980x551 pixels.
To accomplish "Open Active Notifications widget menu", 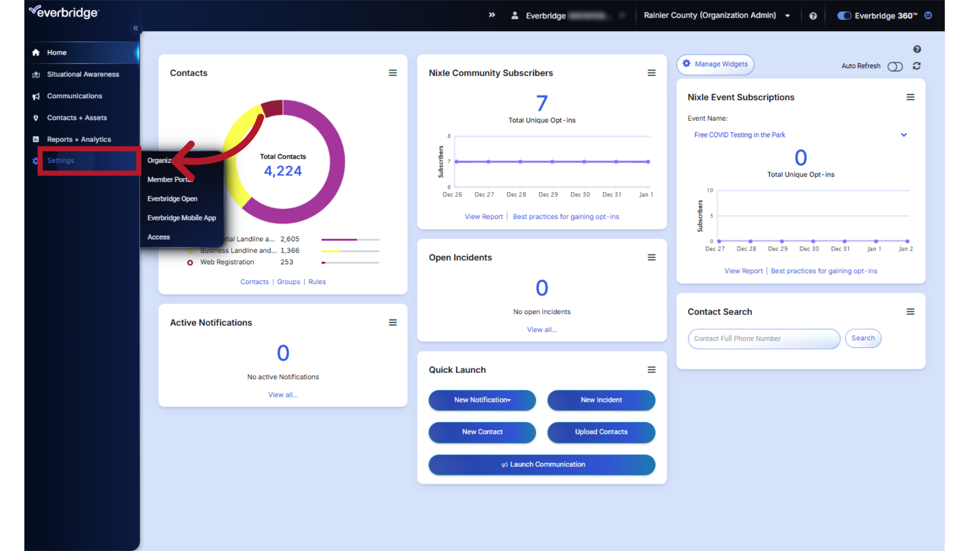I will [393, 322].
